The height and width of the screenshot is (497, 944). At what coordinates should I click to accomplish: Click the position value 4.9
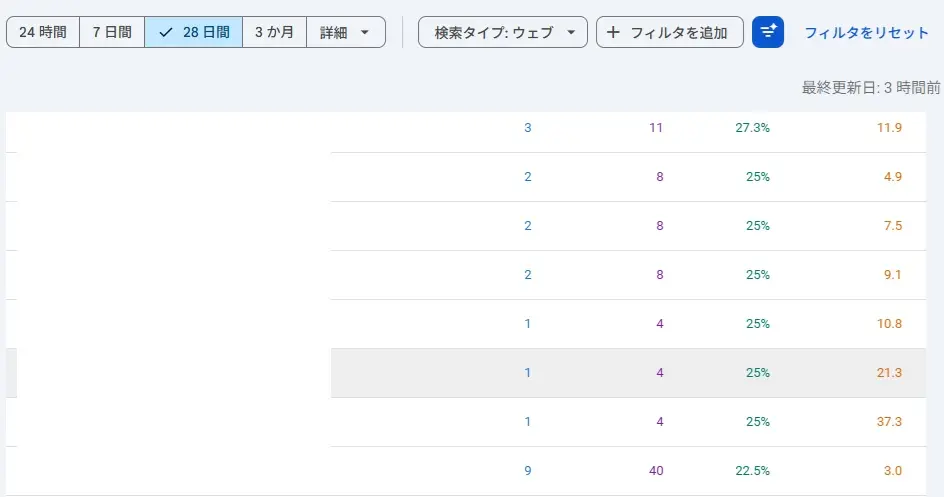pyautogui.click(x=893, y=177)
